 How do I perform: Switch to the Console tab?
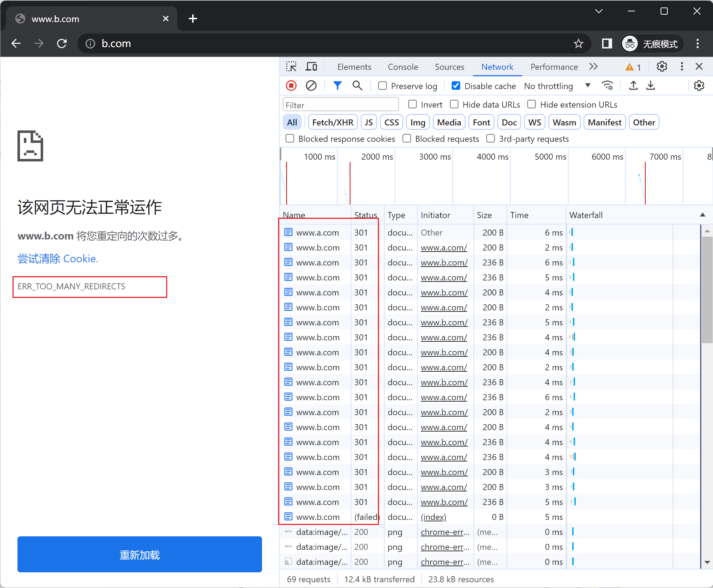403,67
